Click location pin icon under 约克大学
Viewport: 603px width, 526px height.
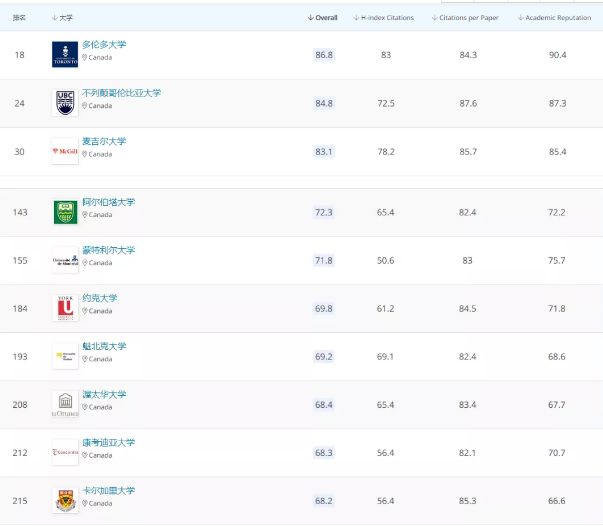pos(85,311)
